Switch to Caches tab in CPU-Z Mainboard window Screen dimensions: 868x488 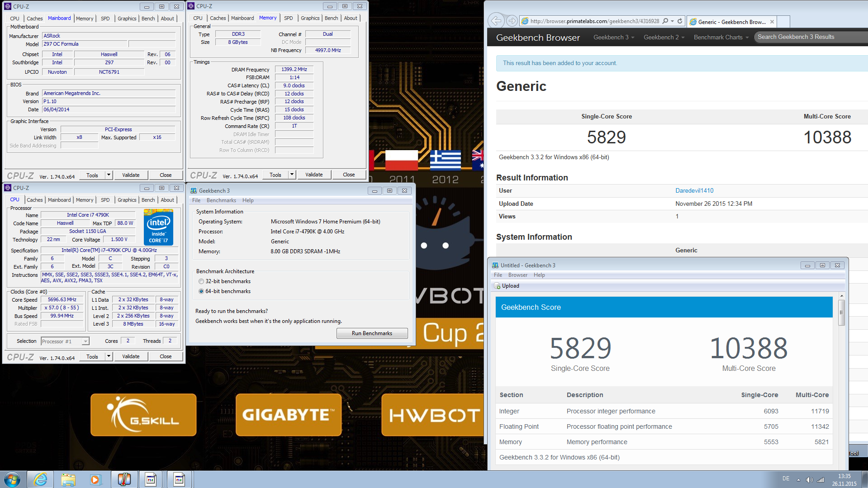click(34, 19)
